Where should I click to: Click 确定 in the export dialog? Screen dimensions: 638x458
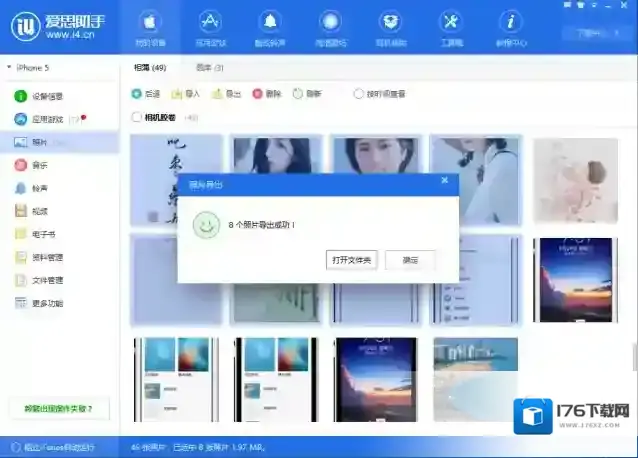pyautogui.click(x=410, y=260)
